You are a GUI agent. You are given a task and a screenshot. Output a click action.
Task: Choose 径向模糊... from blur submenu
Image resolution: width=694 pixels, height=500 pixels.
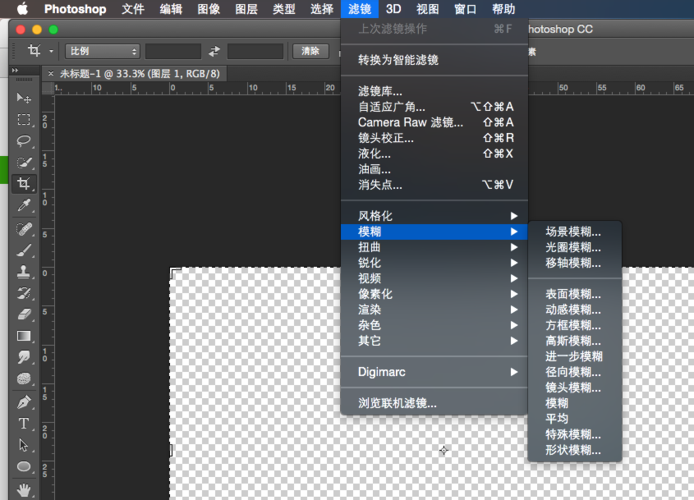point(575,372)
